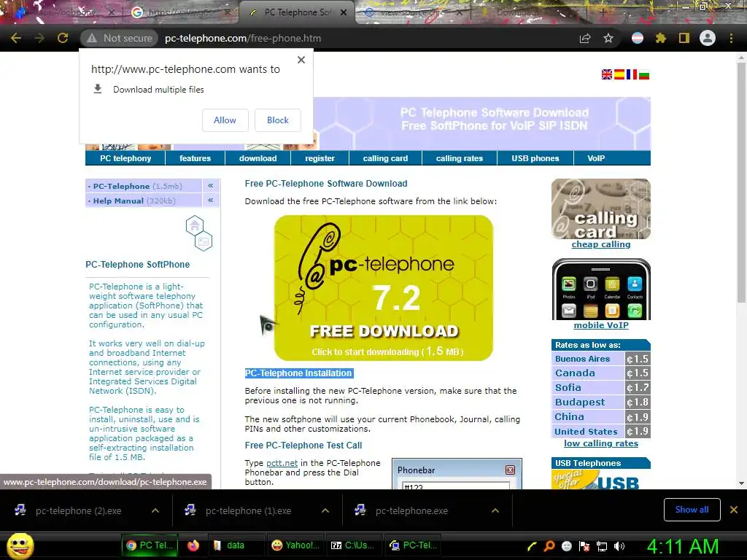The image size is (747, 560).
Task: Click the home hexagon icon
Action: pyautogui.click(x=194, y=225)
